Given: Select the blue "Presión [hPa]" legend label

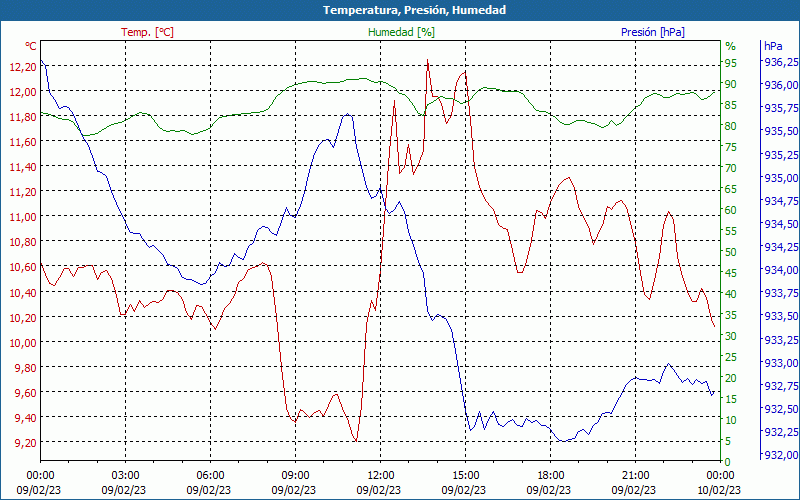Looking at the screenshot, I should pos(653,32).
